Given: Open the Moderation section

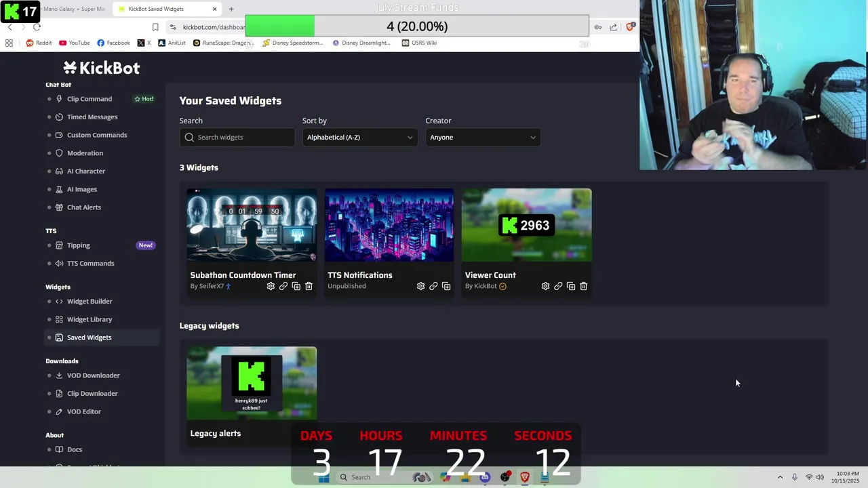Looking at the screenshot, I should (85, 153).
